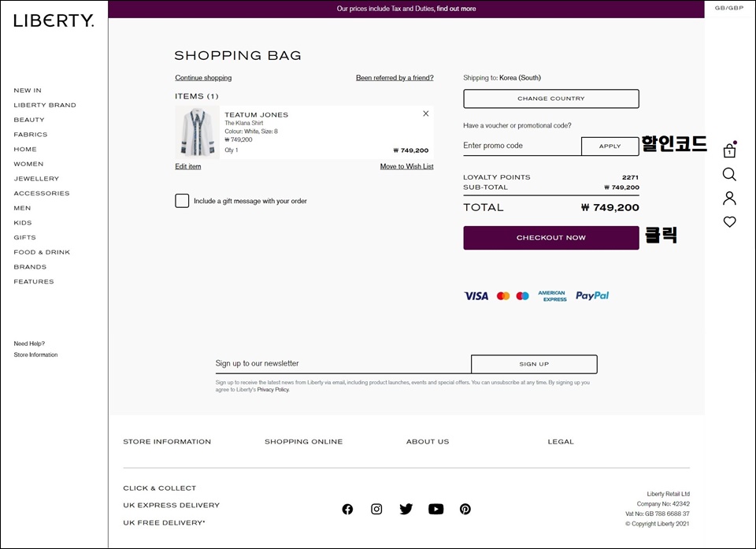Click the Visa payment logo

[x=476, y=295]
